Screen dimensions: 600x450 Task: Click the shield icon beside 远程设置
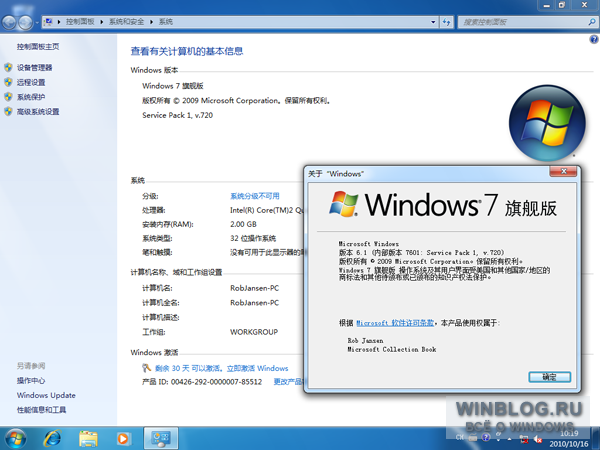pos(8,82)
